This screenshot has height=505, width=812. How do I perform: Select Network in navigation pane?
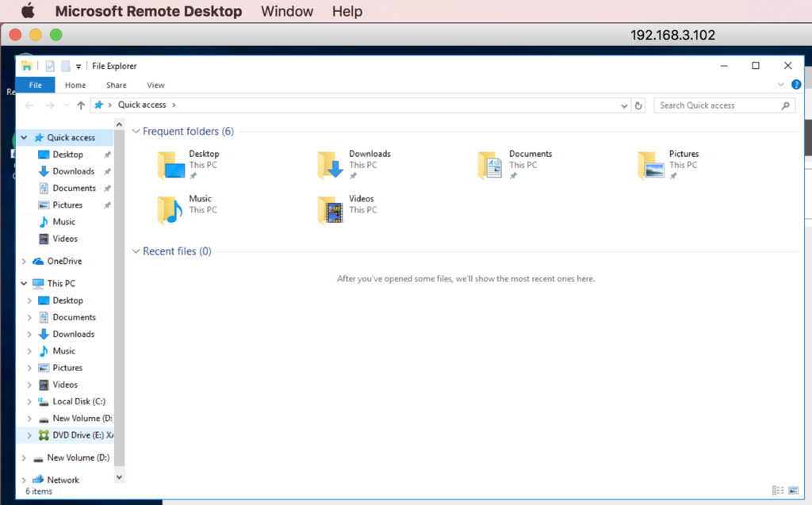(63, 480)
